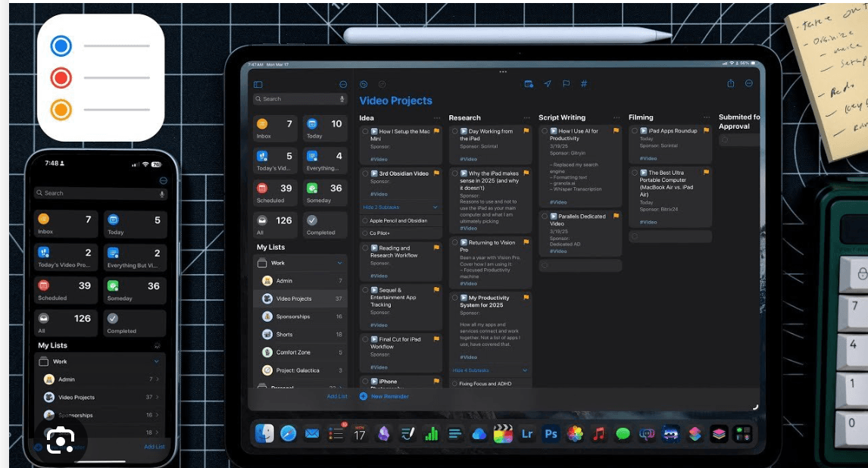Mark the Co Pilot+ subtask complete
The height and width of the screenshot is (468, 868).
pos(365,233)
